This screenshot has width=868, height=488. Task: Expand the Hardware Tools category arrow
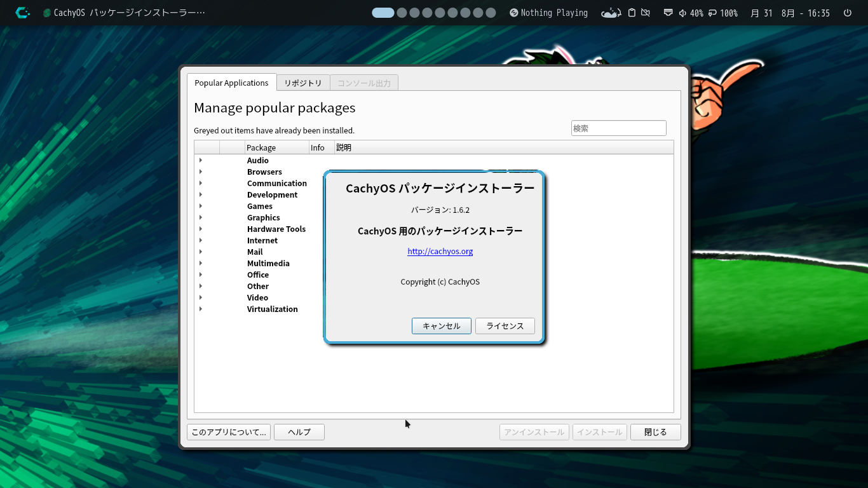[x=201, y=229]
